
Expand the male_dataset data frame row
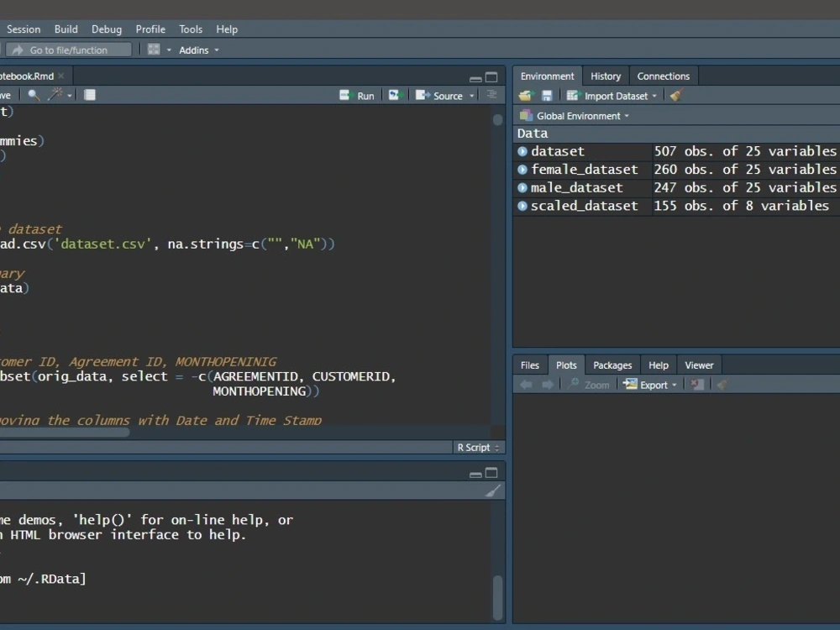click(x=522, y=188)
